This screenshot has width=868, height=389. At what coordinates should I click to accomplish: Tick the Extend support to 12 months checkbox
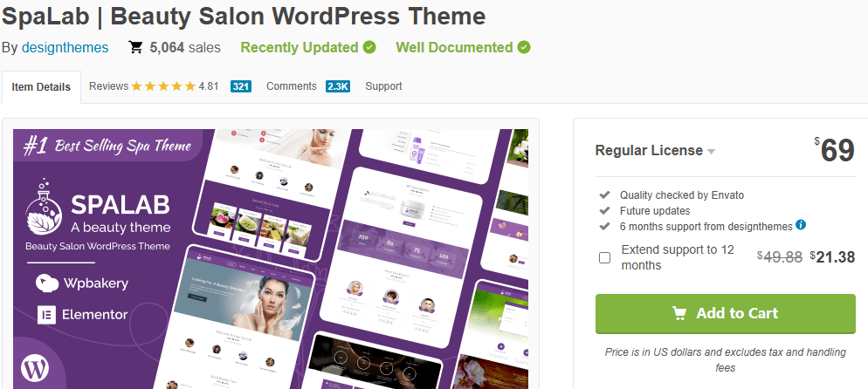tap(605, 257)
